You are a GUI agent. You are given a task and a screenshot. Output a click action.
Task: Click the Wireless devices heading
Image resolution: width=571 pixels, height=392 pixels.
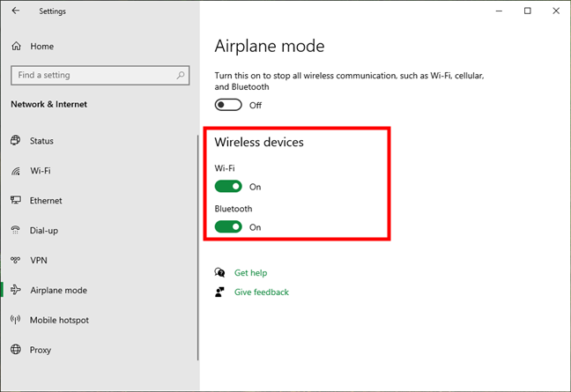click(x=259, y=142)
